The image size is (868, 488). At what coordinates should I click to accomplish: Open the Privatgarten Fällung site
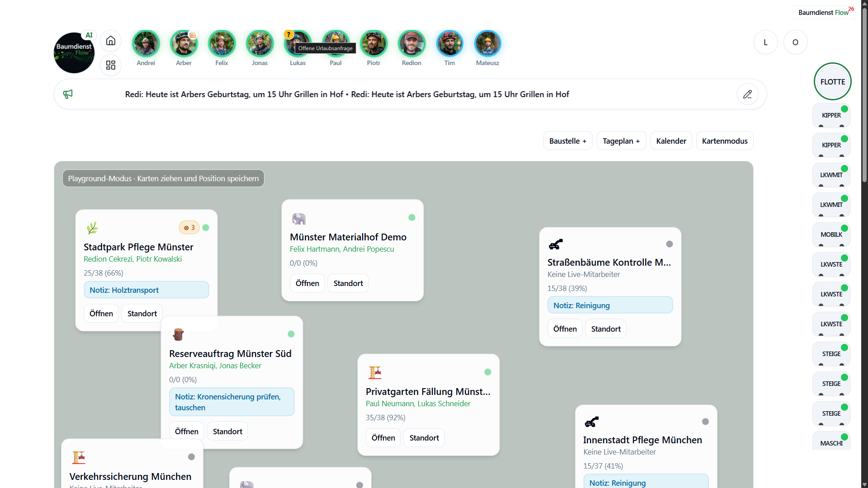point(383,438)
